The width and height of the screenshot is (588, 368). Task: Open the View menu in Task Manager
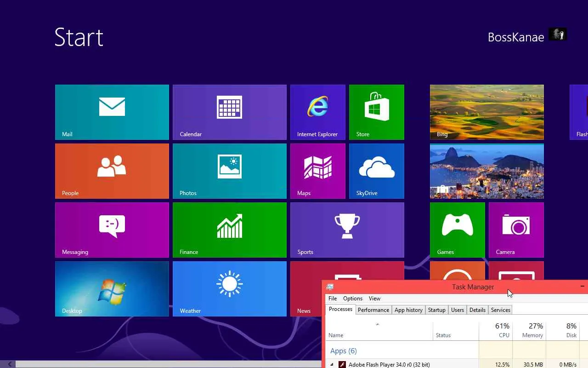pos(375,299)
